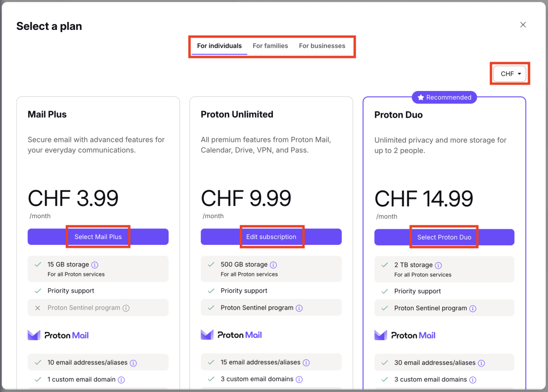Image resolution: width=548 pixels, height=392 pixels.
Task: Click the Proton Mail logo in the Mail Plus card
Action: coord(58,335)
